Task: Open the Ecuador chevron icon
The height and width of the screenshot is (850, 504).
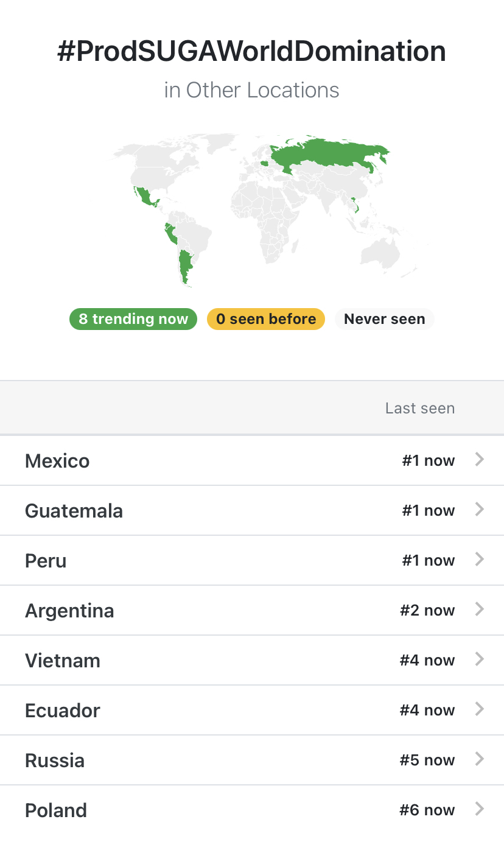Action: tap(480, 710)
